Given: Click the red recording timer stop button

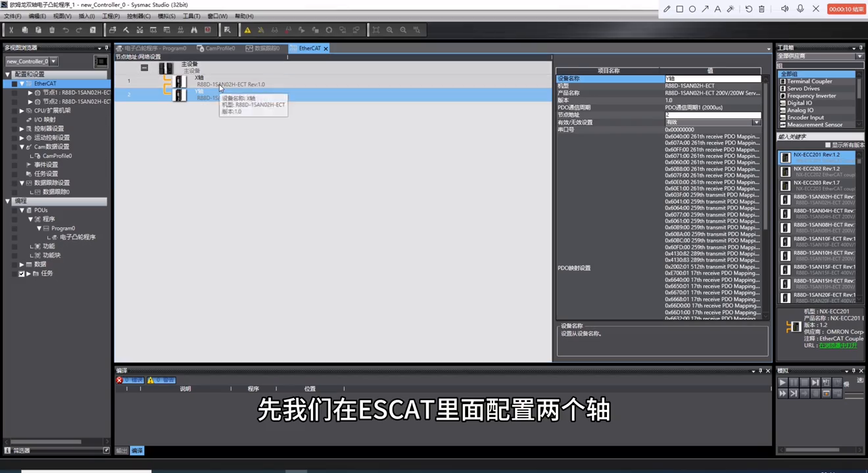Looking at the screenshot, I should pos(846,9).
